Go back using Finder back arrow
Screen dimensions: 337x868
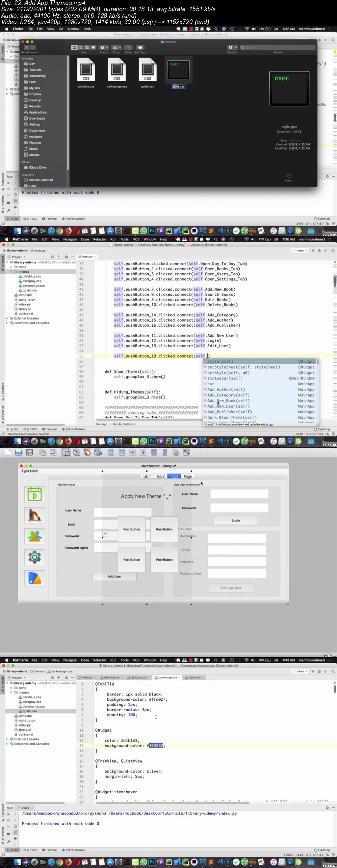[27, 47]
